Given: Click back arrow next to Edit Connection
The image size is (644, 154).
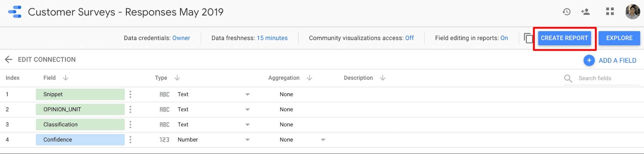Looking at the screenshot, I should (9, 59).
